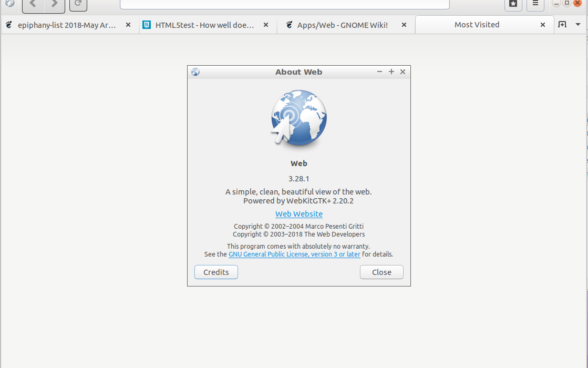Click the About Web dialog title icon
Viewport: 588px width, 368px height.
195,71
